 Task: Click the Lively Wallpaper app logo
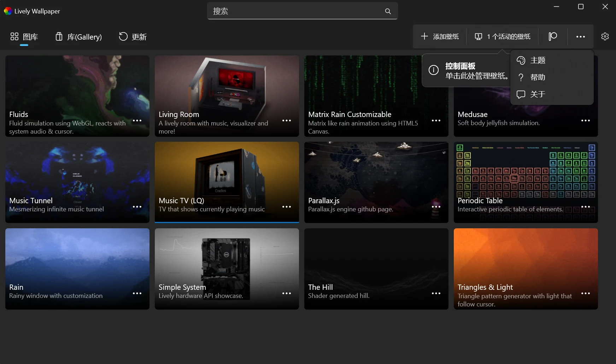pos(8,11)
